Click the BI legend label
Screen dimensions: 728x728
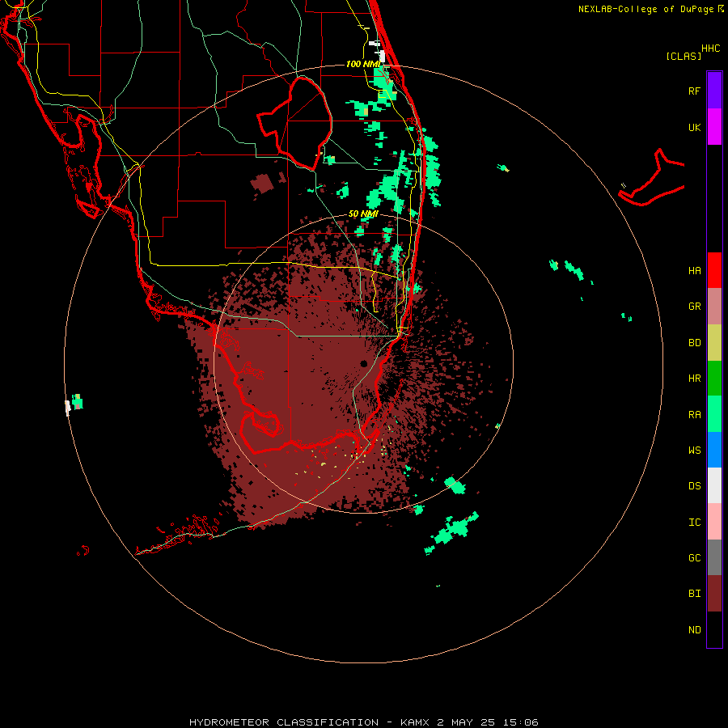(x=694, y=594)
